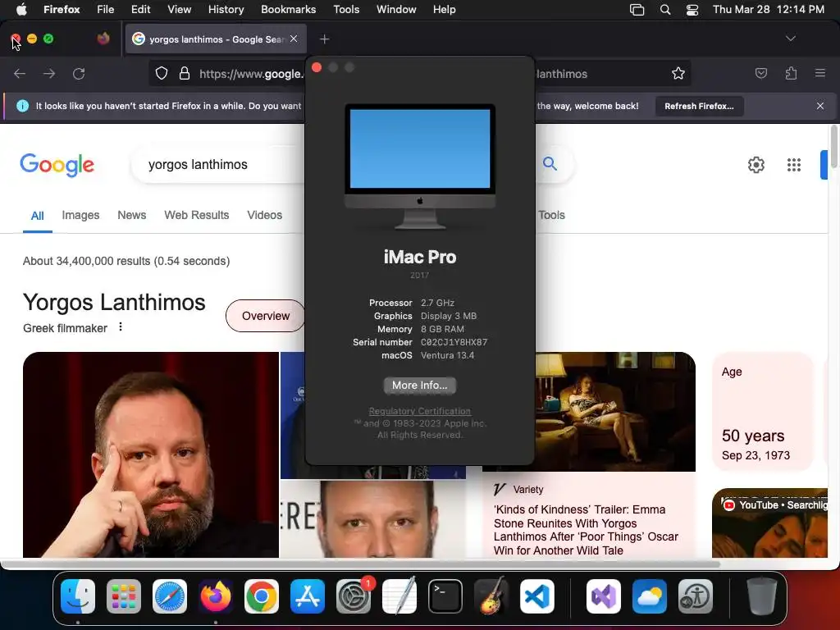840x630 pixels.
Task: Click the site security padlock icon
Action: tap(185, 73)
